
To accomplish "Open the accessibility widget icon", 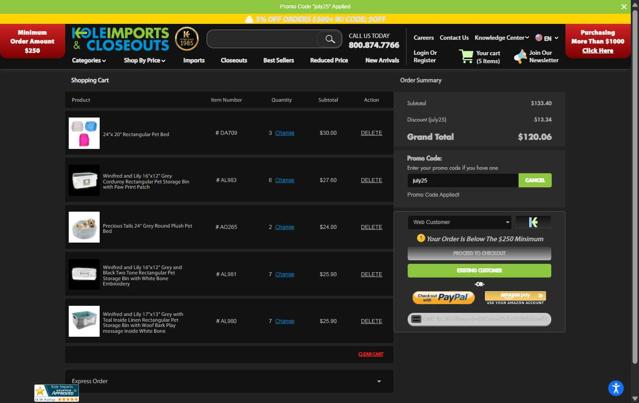I will click(616, 388).
